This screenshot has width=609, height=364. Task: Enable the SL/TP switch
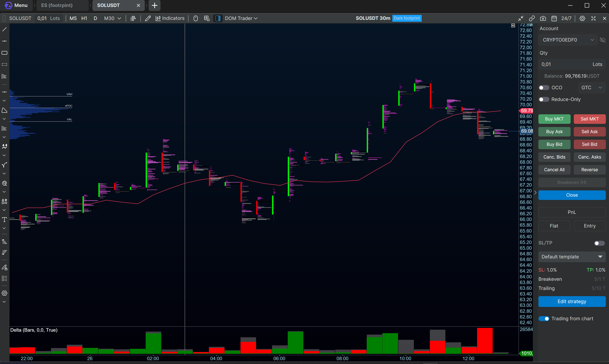coord(599,243)
